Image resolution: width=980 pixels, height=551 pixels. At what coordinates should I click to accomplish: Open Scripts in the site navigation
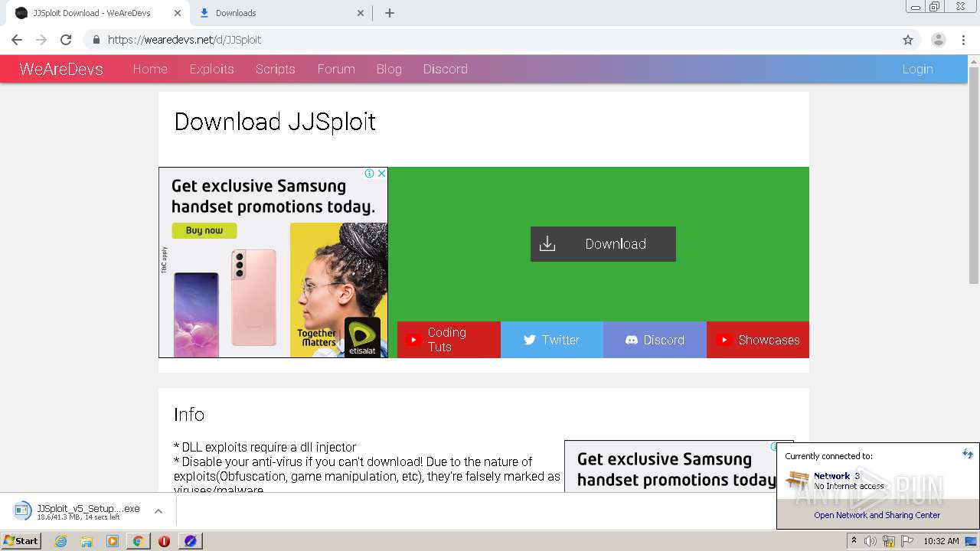click(x=276, y=69)
